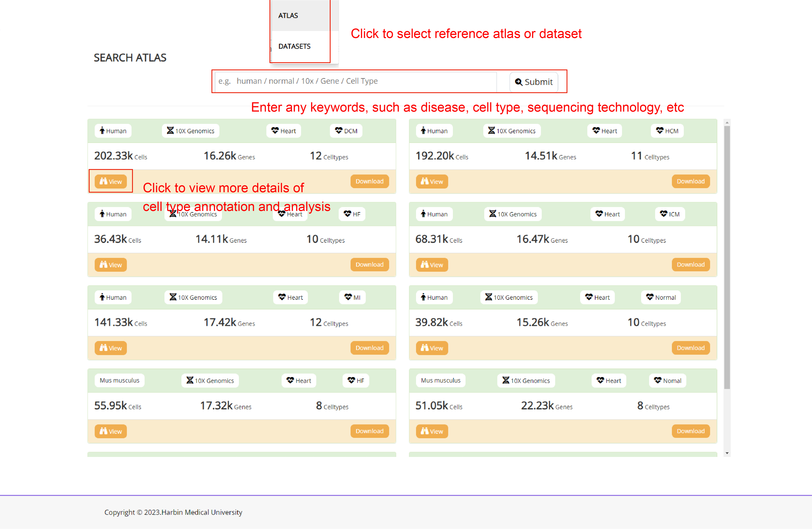This screenshot has height=529, width=812.
Task: View the ICM atlas details
Action: coord(432,265)
